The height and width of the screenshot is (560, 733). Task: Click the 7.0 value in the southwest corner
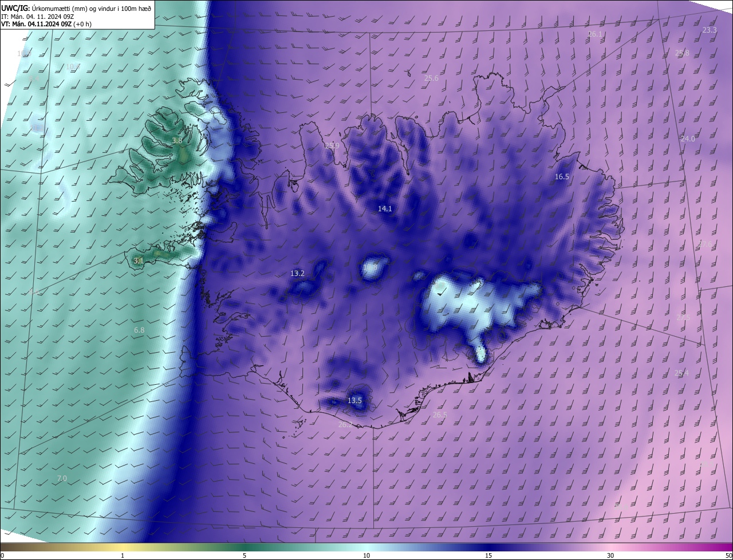click(x=62, y=479)
